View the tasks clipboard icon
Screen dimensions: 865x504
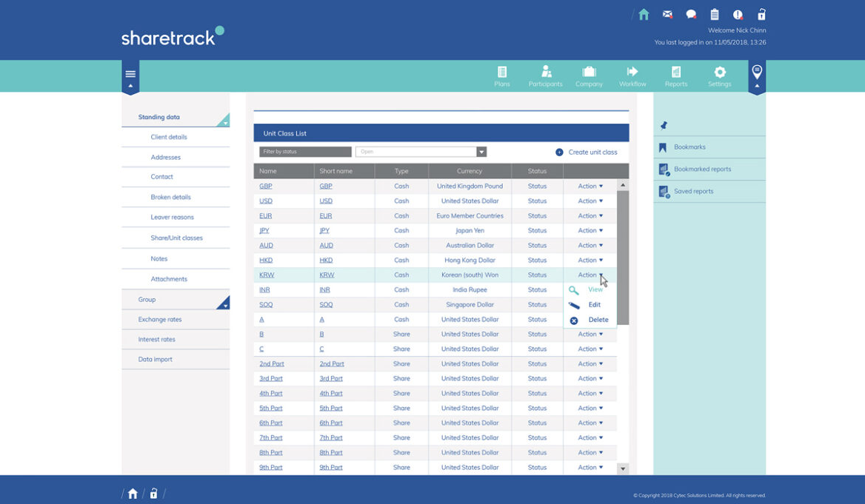713,13
